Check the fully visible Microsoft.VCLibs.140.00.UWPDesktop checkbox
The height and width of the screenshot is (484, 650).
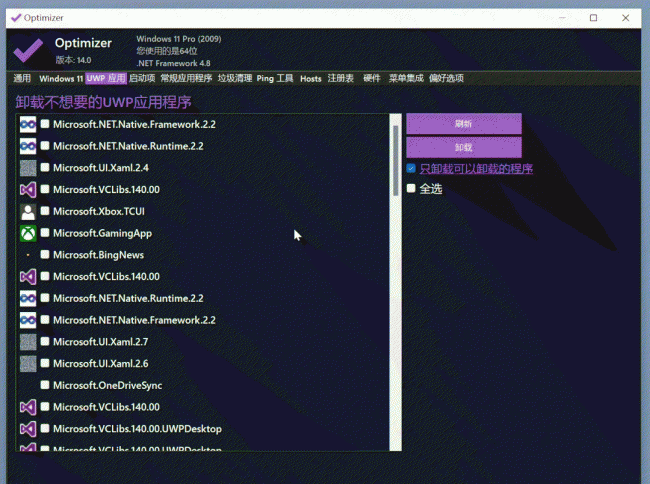click(45, 428)
